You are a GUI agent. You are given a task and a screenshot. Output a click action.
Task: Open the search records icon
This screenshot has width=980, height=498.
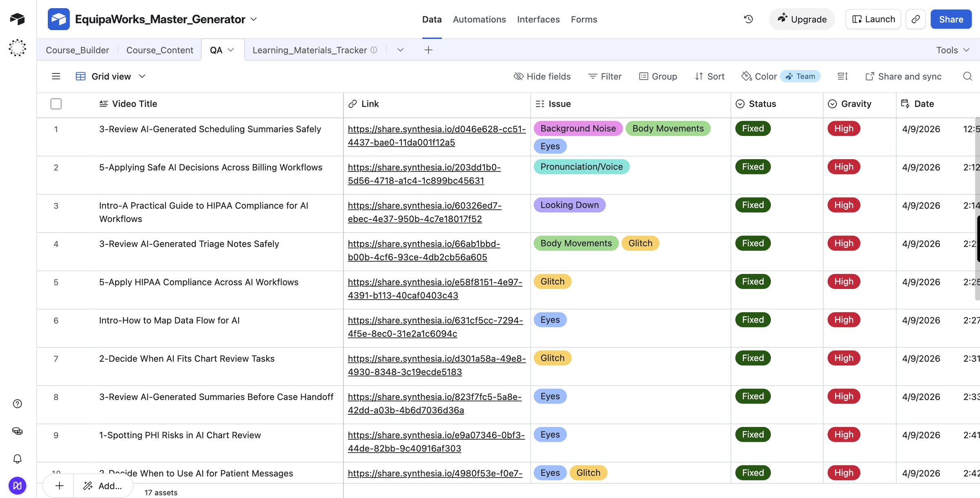tap(967, 76)
